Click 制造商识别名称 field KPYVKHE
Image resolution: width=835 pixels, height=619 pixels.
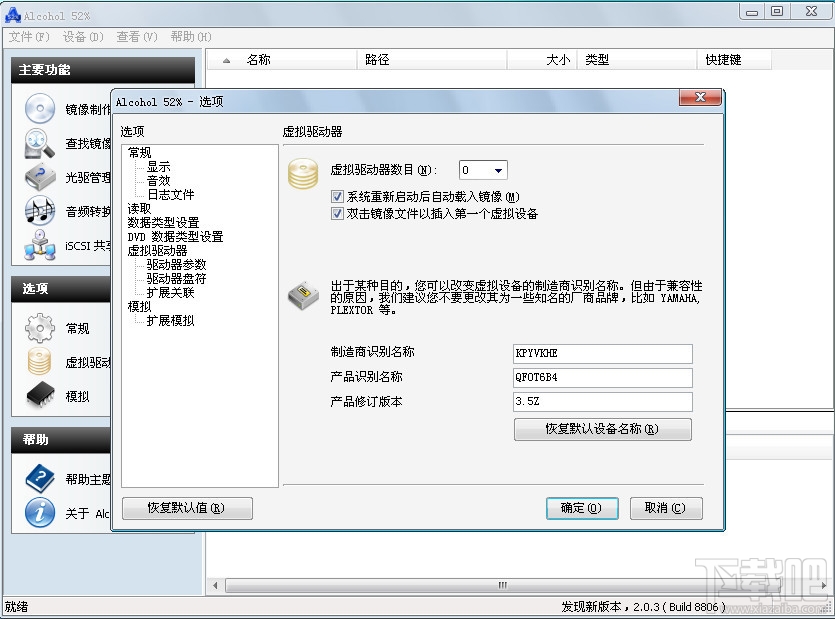tap(603, 354)
